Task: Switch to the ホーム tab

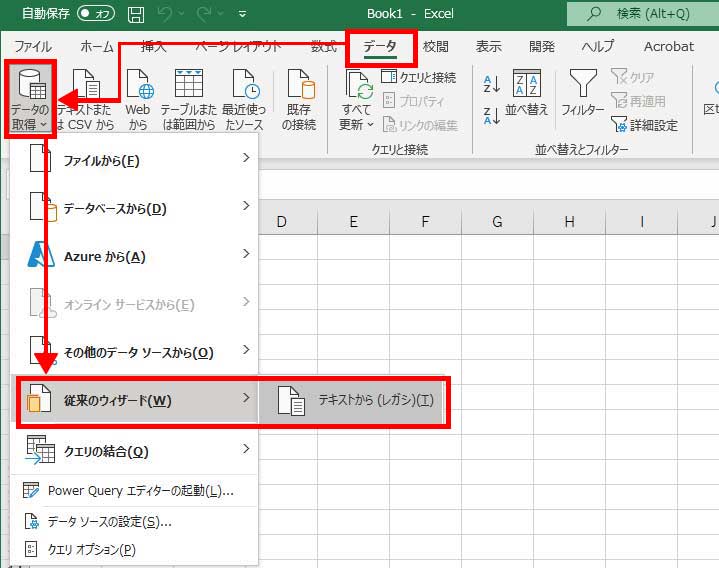Action: [x=97, y=46]
